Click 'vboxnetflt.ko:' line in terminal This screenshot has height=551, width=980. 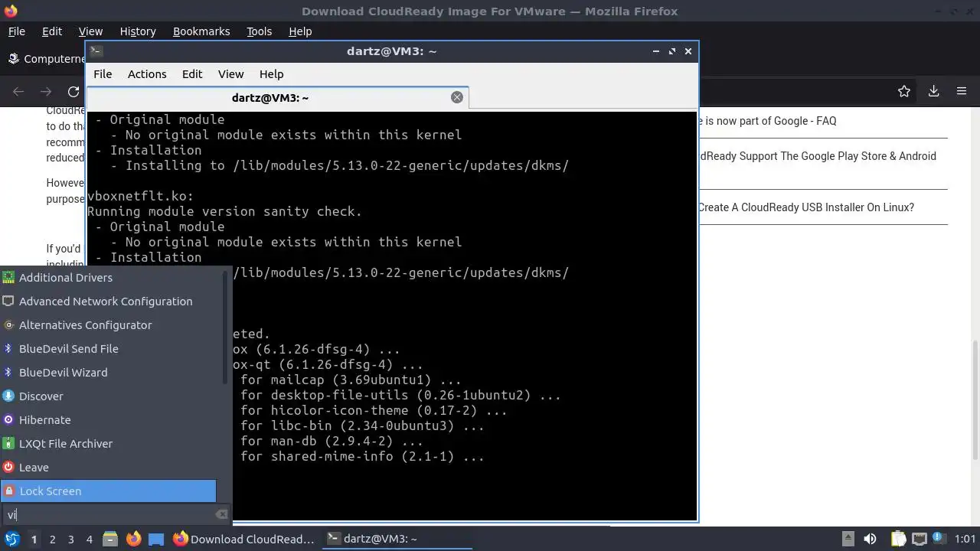tap(140, 196)
